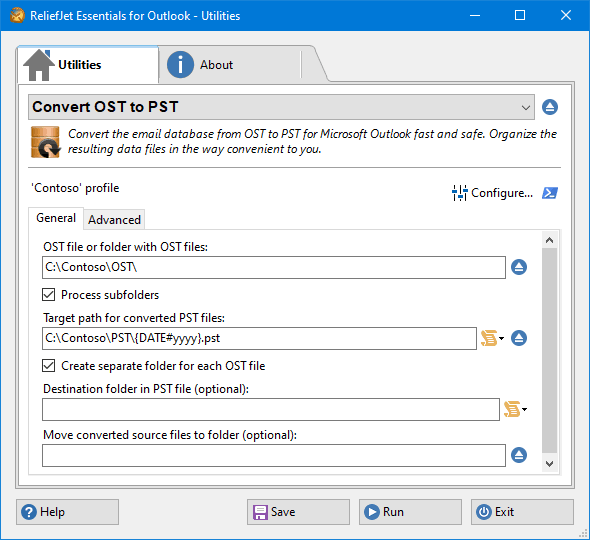Click browse icon next to OST folder field
The width and height of the screenshot is (590, 540).
point(519,267)
